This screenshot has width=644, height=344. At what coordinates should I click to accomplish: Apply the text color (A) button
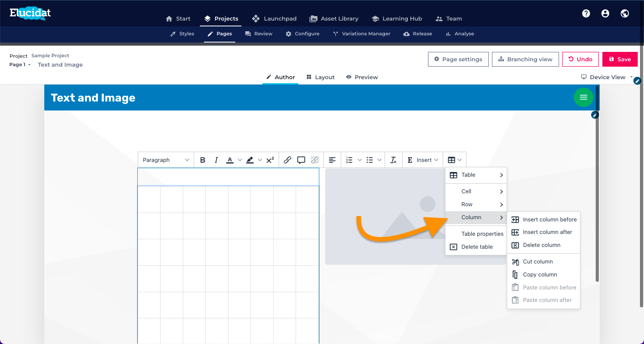(x=230, y=160)
